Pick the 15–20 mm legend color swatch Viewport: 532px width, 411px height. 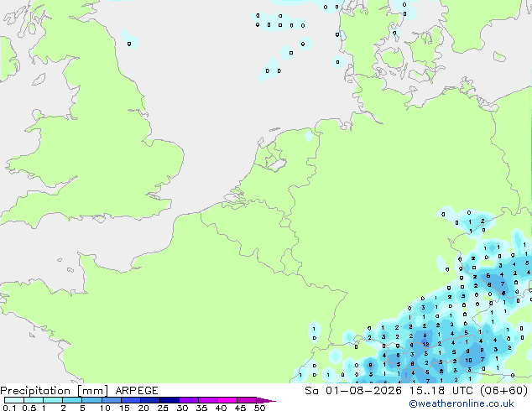point(130,400)
